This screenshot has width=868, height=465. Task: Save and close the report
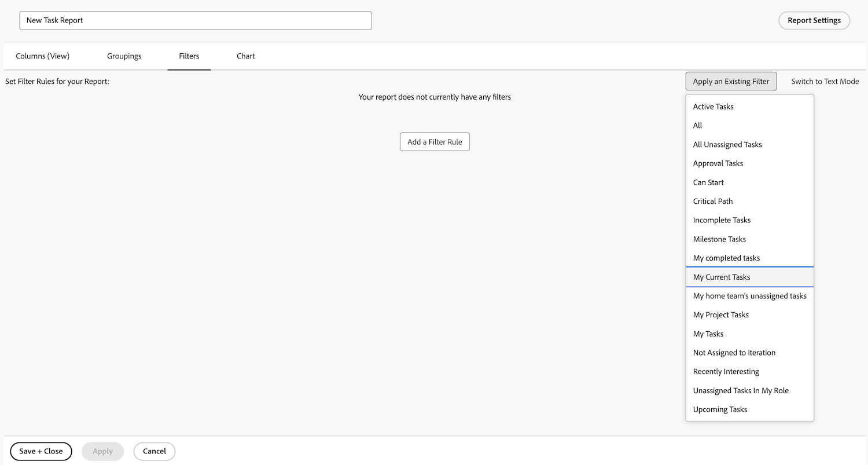(41, 451)
